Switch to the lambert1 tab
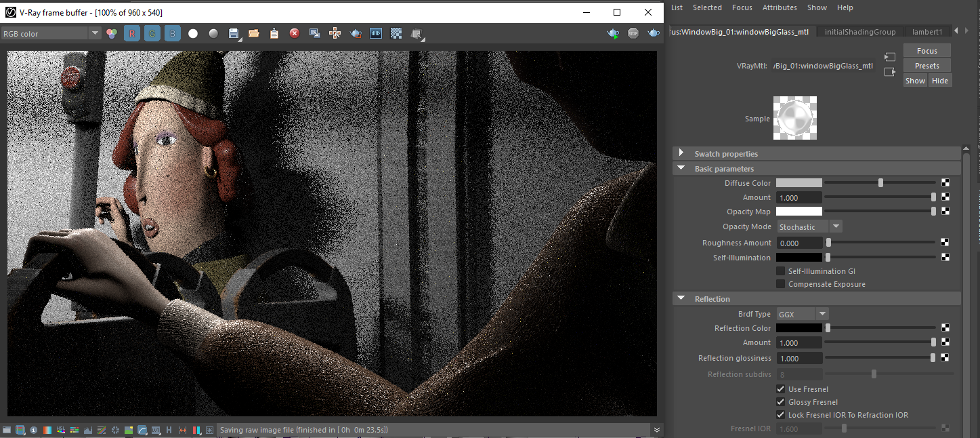 click(x=926, y=32)
